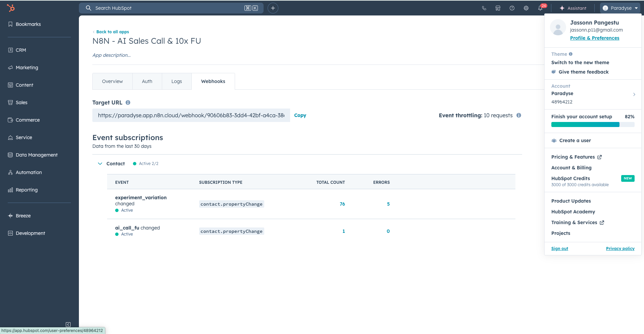Open the Paradyse account dropdown
Screen dimensions: 644x334
click(x=619, y=8)
